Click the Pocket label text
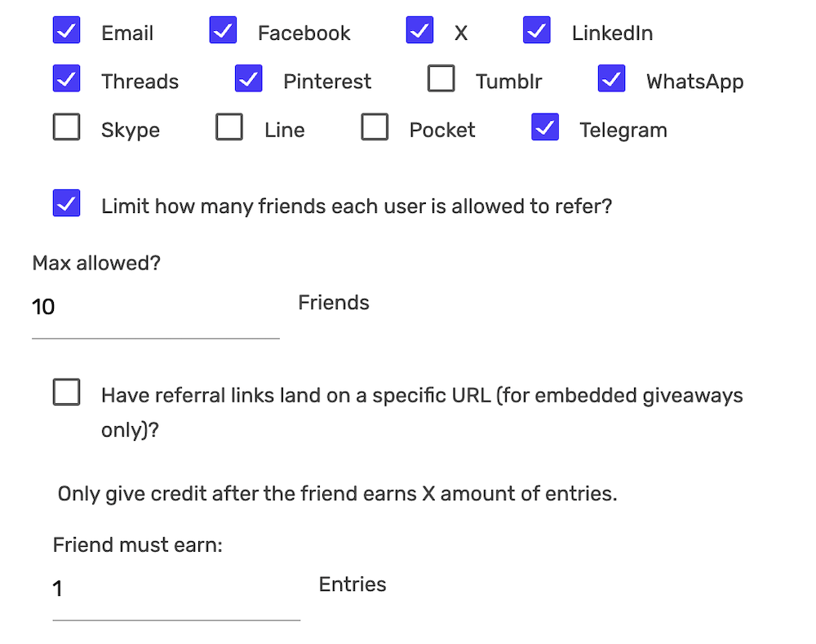Image resolution: width=816 pixels, height=644 pixels. [441, 130]
